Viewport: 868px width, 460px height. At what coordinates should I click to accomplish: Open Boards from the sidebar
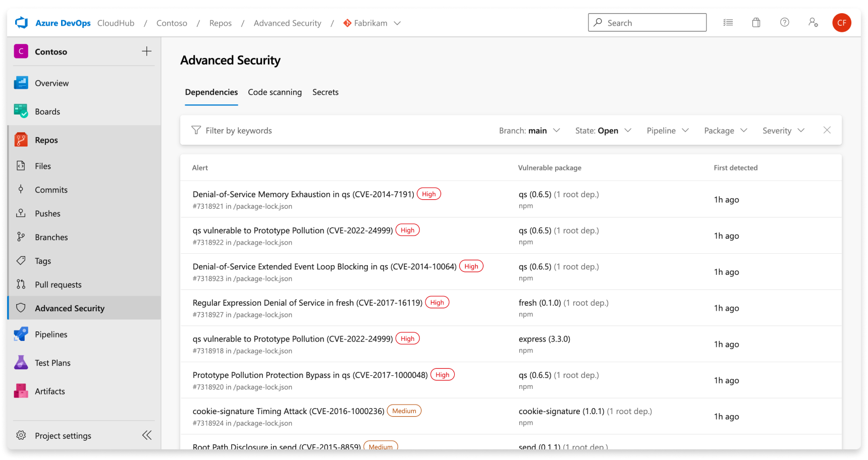pos(47,111)
